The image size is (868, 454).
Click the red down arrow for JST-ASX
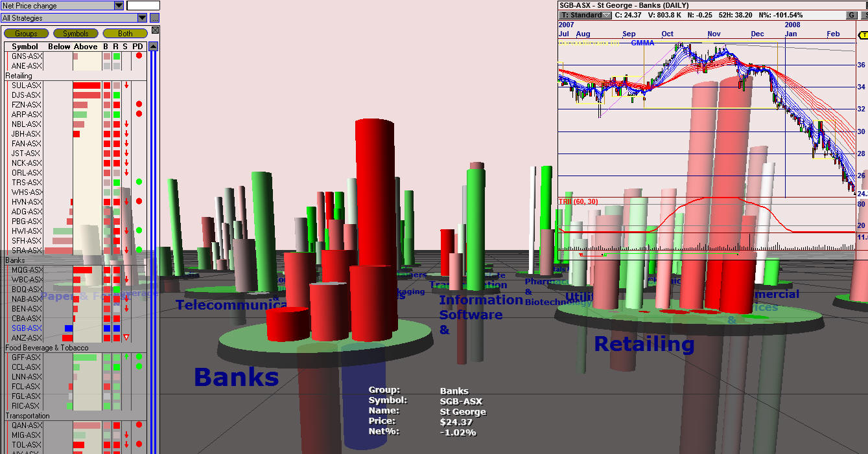coord(126,153)
